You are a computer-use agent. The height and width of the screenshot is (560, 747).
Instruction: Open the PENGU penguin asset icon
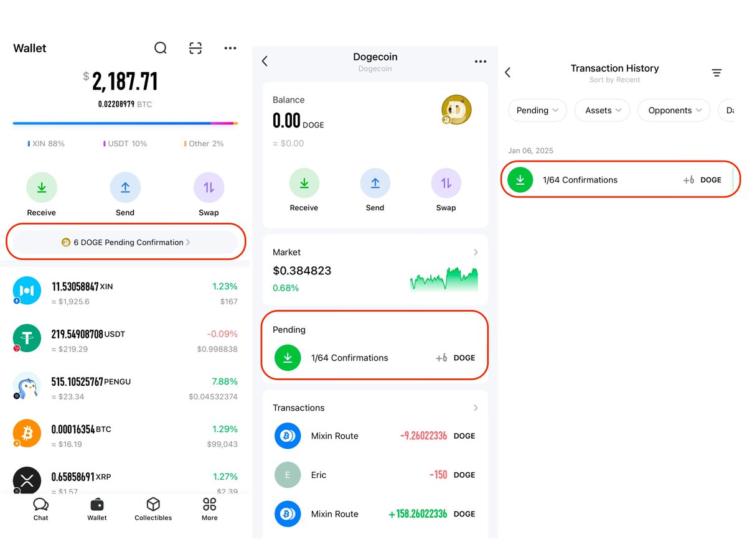click(x=27, y=385)
